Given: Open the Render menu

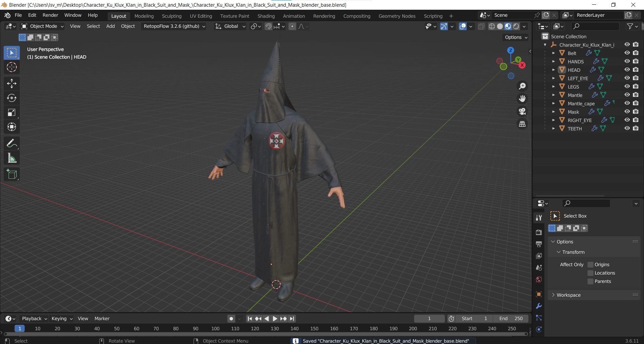Looking at the screenshot, I should [50, 15].
